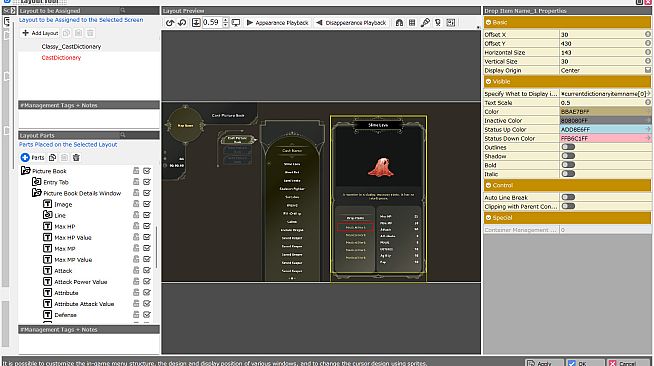Screen dimensions: 654x366
Task: Click the paste icon in Parts toolbar
Action: (64, 157)
